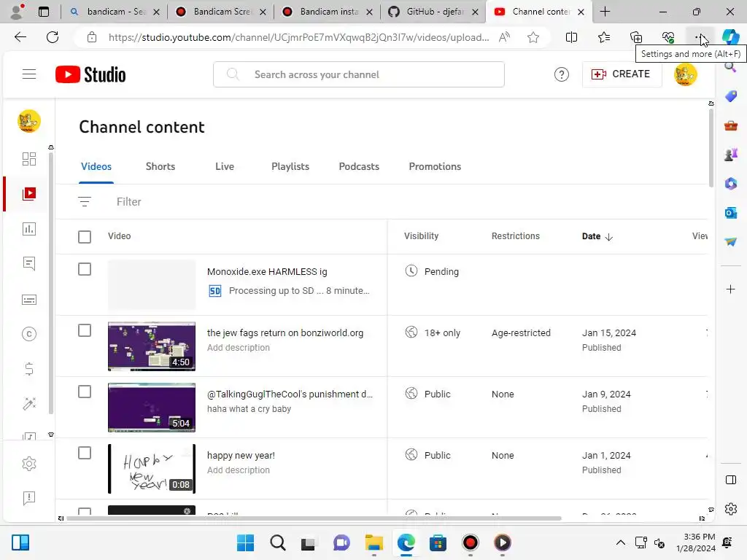Click the Pending visibility status
747x560 pixels.
(432, 271)
